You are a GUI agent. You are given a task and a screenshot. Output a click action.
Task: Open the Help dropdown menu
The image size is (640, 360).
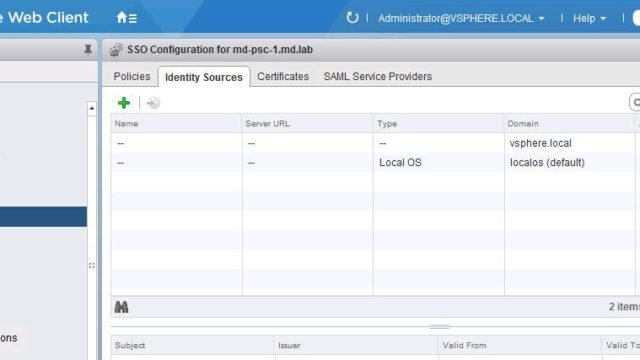click(x=589, y=18)
